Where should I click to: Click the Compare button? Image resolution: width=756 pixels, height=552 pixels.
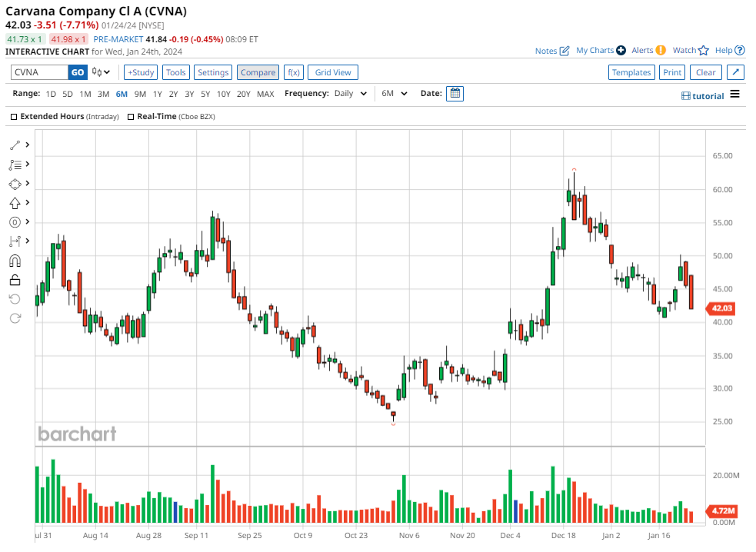(258, 72)
